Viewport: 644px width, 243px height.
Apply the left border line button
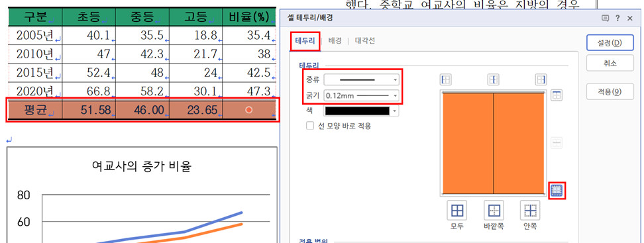pos(446,79)
